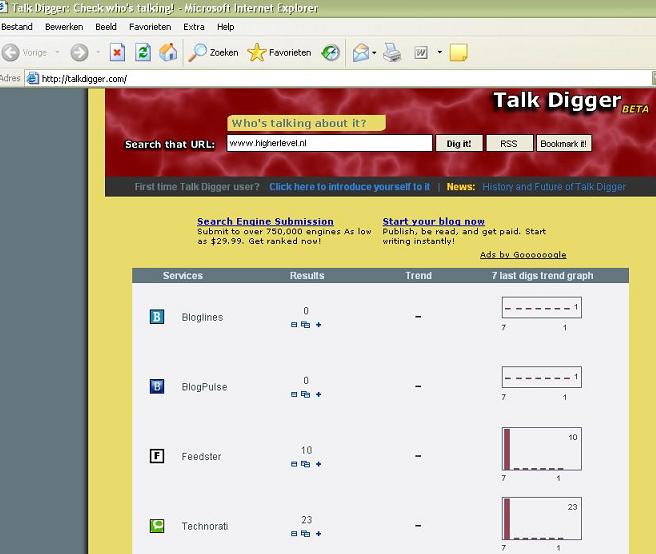Click plus icon in Technorati row

point(318,533)
